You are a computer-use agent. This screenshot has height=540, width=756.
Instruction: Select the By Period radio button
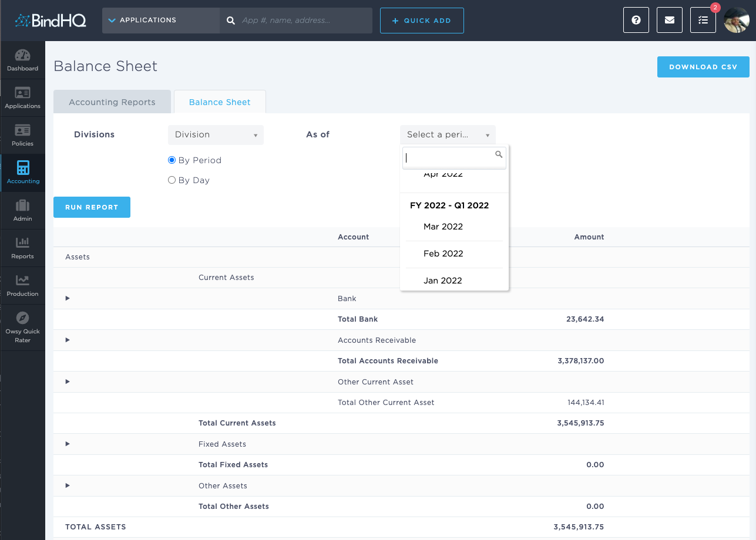(172, 160)
